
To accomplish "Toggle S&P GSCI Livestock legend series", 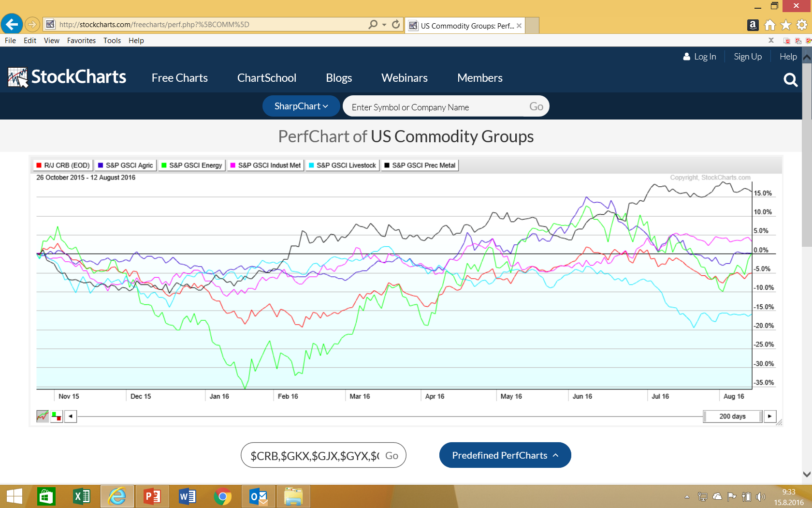I will point(342,165).
